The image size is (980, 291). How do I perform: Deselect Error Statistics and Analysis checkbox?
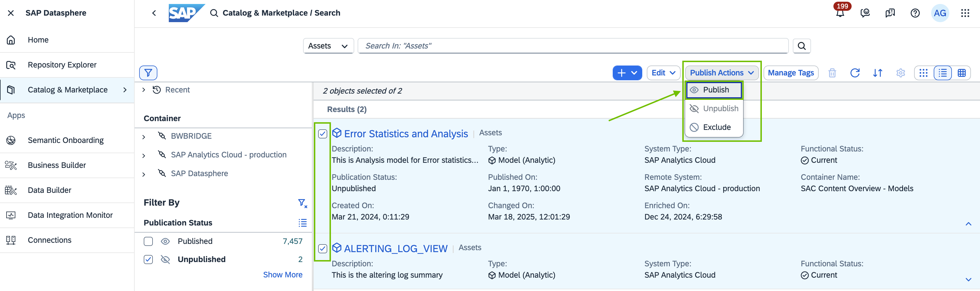[x=323, y=134]
